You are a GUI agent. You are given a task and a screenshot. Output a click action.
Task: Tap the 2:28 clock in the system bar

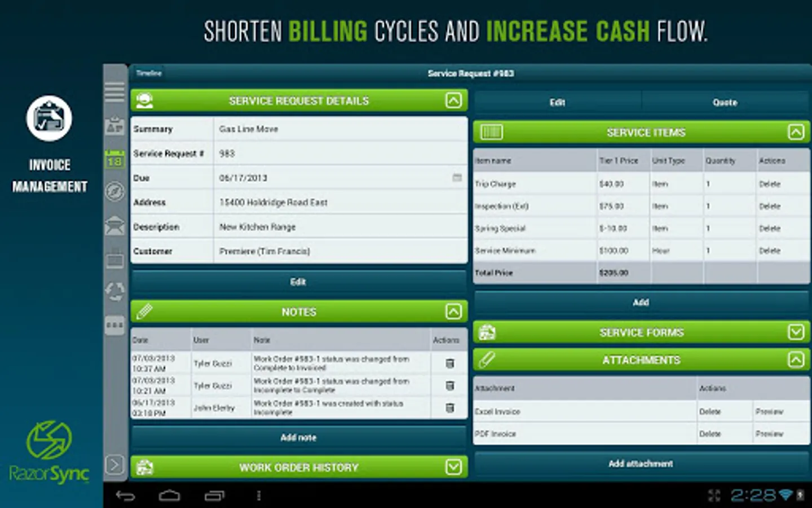(x=753, y=495)
